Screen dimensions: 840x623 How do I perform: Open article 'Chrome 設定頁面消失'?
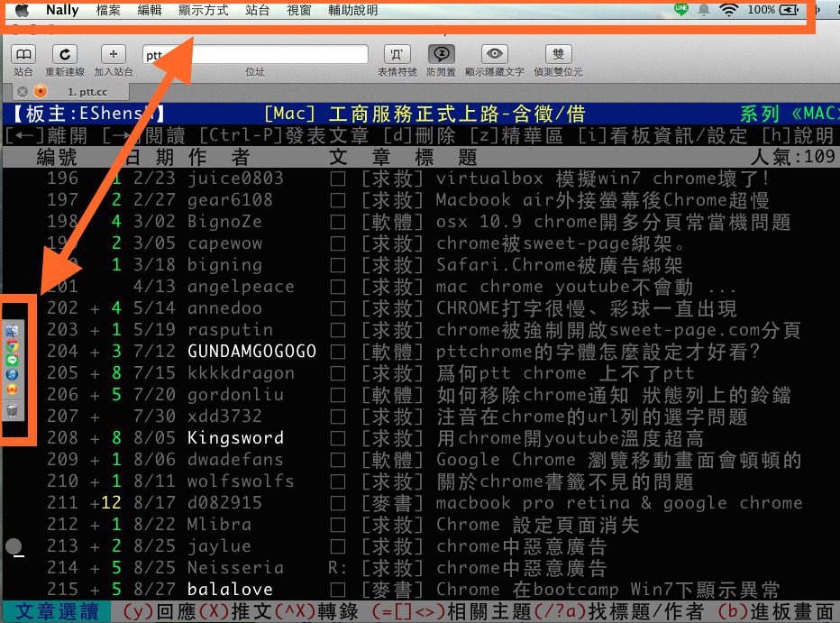click(538, 525)
